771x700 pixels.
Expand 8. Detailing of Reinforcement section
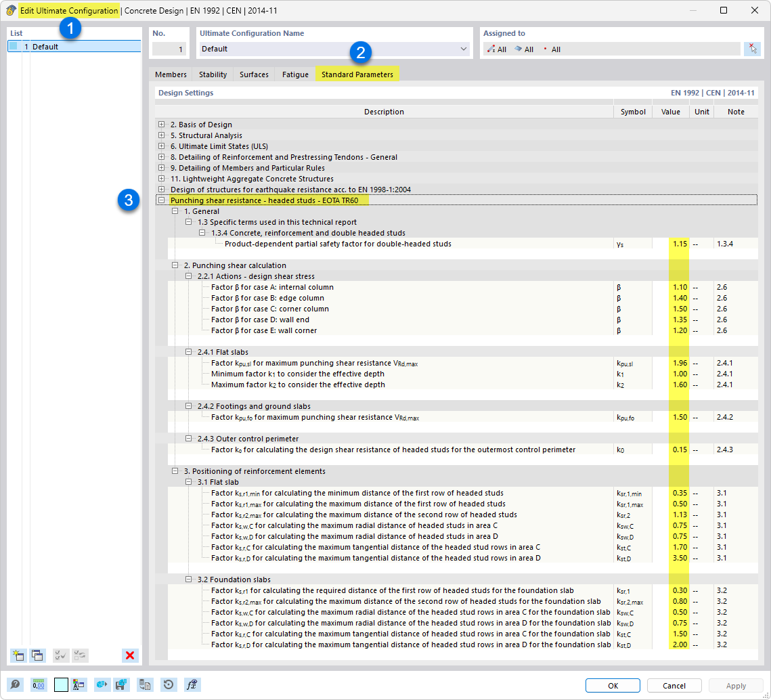tap(161, 157)
